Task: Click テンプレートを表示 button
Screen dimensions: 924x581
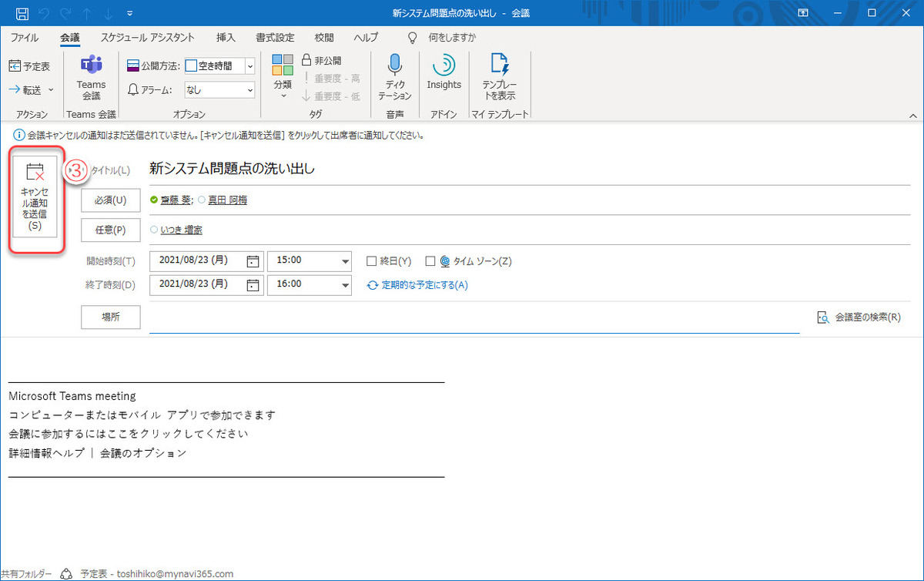Action: pos(499,77)
